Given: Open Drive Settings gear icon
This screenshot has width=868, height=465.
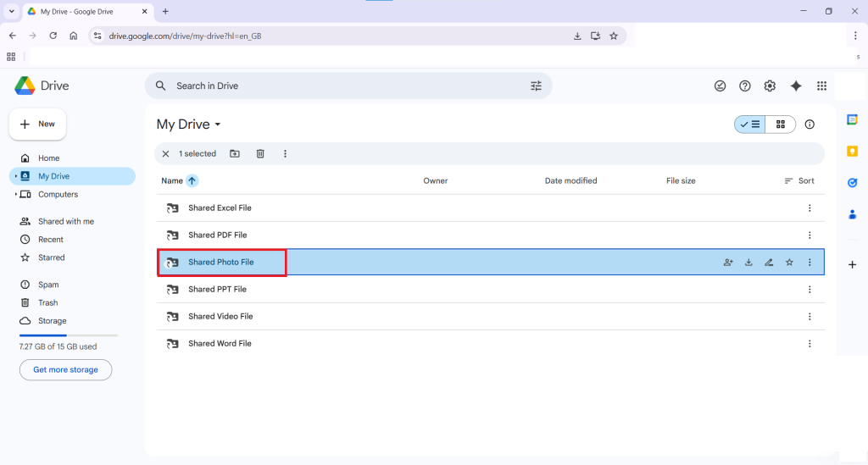Looking at the screenshot, I should pos(770,86).
